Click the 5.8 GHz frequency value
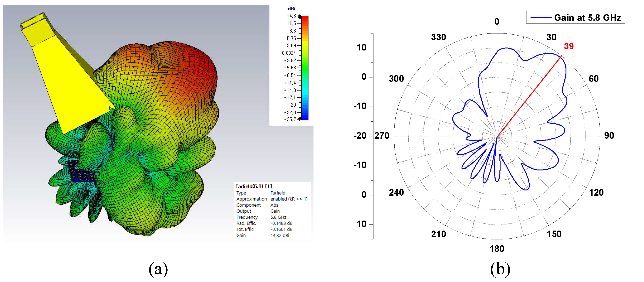 [278, 217]
